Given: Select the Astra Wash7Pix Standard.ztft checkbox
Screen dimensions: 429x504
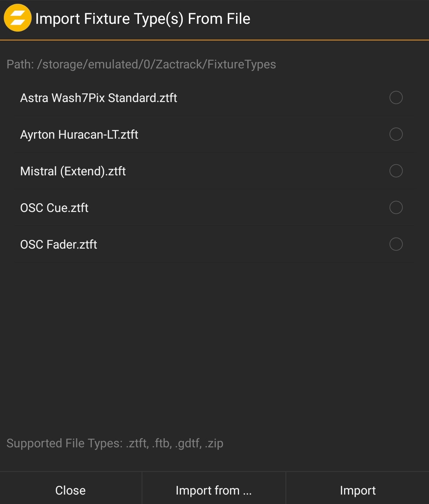Looking at the screenshot, I should [396, 98].
